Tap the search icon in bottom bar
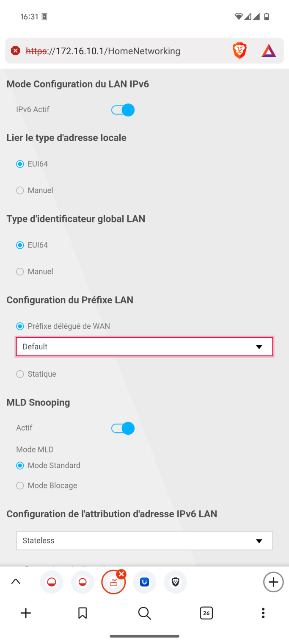The height and width of the screenshot is (644, 289). point(144,613)
